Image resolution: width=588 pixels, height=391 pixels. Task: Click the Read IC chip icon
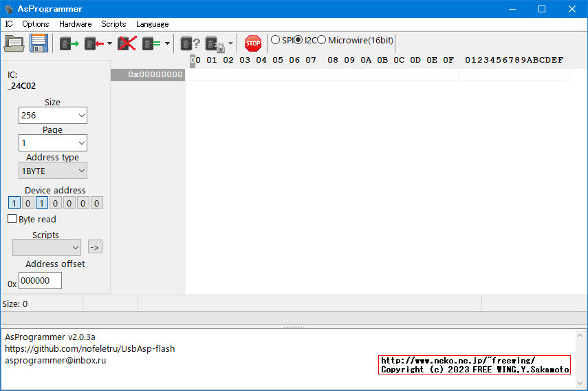point(69,43)
